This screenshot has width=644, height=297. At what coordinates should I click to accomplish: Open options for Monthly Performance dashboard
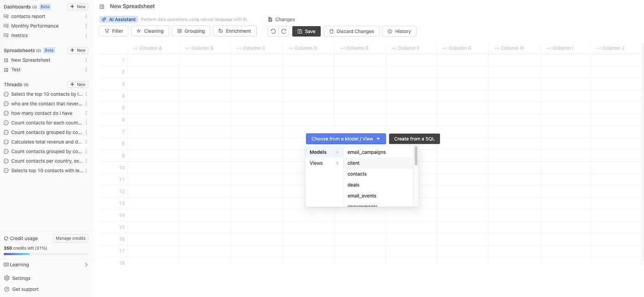pos(86,26)
